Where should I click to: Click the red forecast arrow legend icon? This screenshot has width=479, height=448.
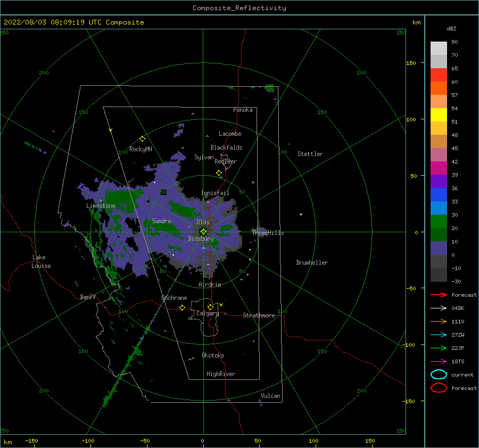439,295
